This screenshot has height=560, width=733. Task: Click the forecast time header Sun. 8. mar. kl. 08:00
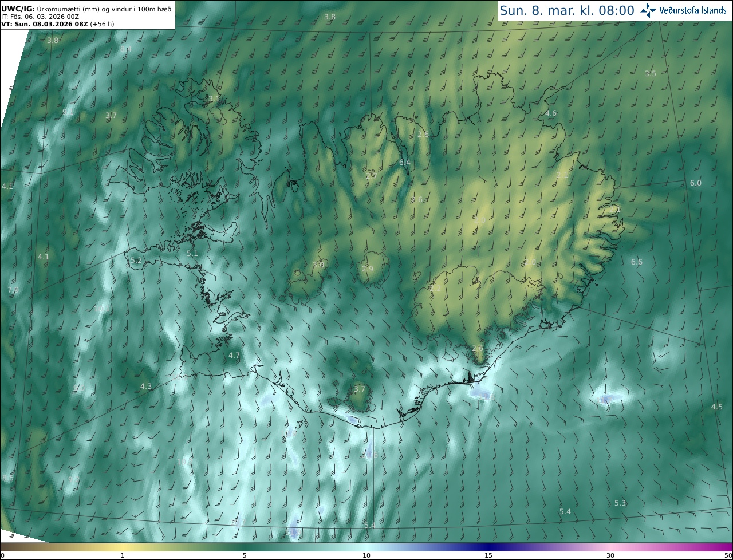(x=567, y=10)
